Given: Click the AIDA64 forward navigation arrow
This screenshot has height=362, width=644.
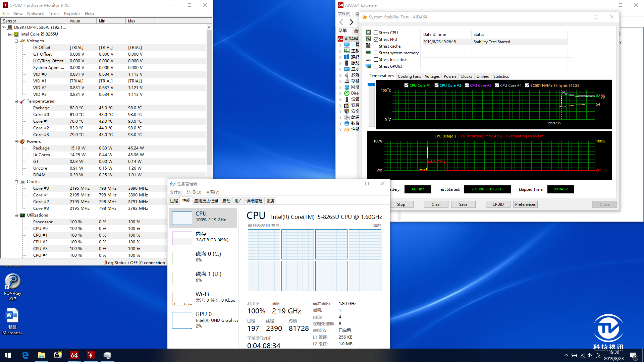Looking at the screenshot, I should tap(351, 22).
